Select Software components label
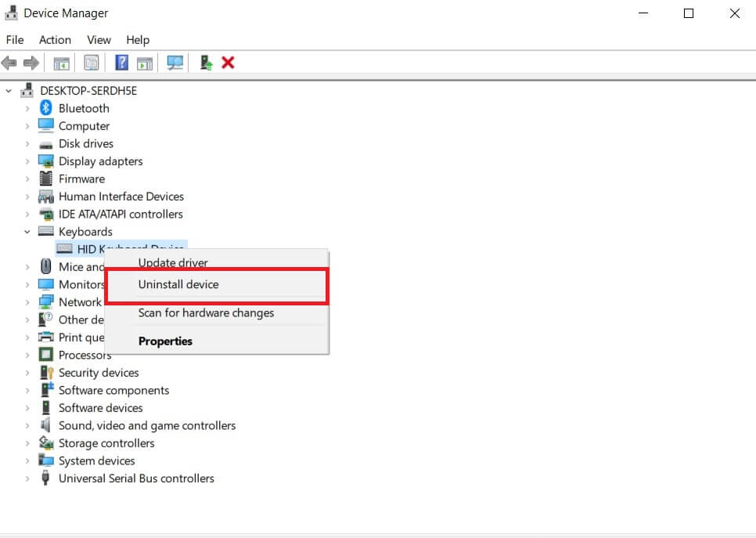This screenshot has height=538, width=756. pos(113,390)
